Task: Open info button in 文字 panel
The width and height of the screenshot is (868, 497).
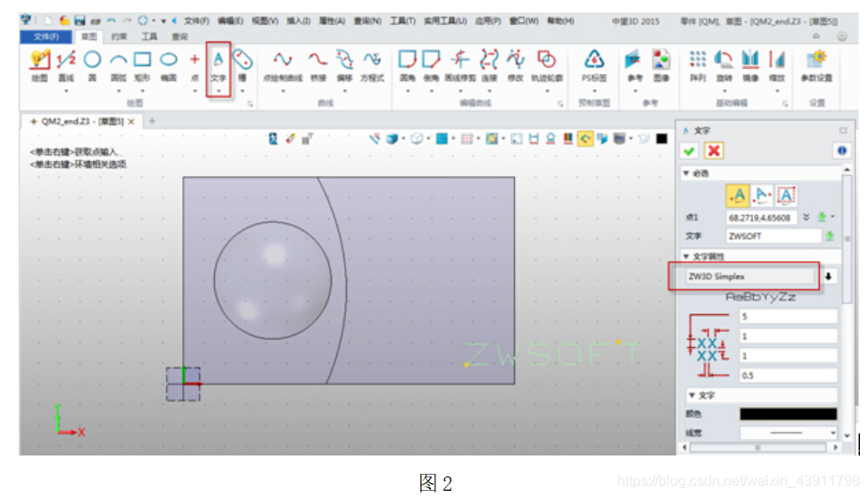Action: tap(841, 151)
